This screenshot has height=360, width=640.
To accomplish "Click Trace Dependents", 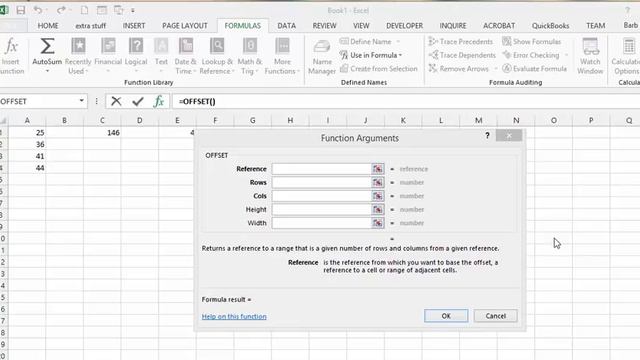I will click(x=462, y=55).
